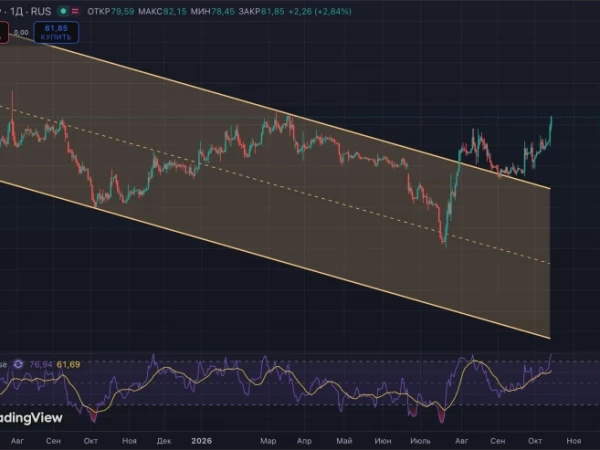Click the Май month label on the time axis
The width and height of the screenshot is (600, 450).
(344, 441)
